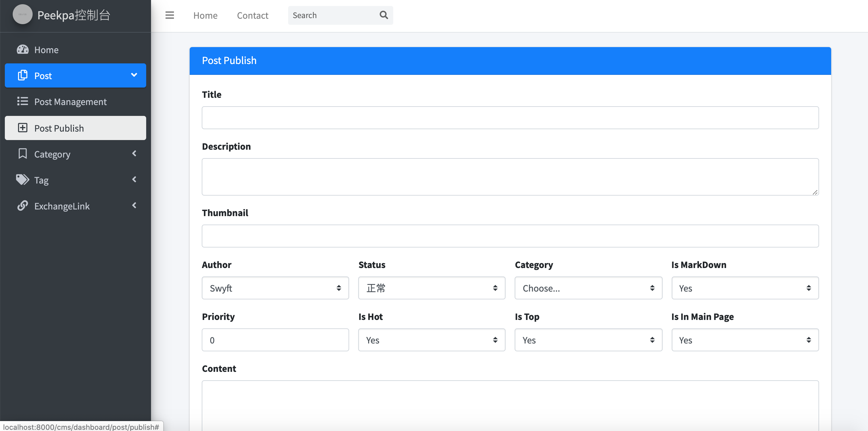
Task: Open Home in the sidebar
Action: click(x=76, y=49)
